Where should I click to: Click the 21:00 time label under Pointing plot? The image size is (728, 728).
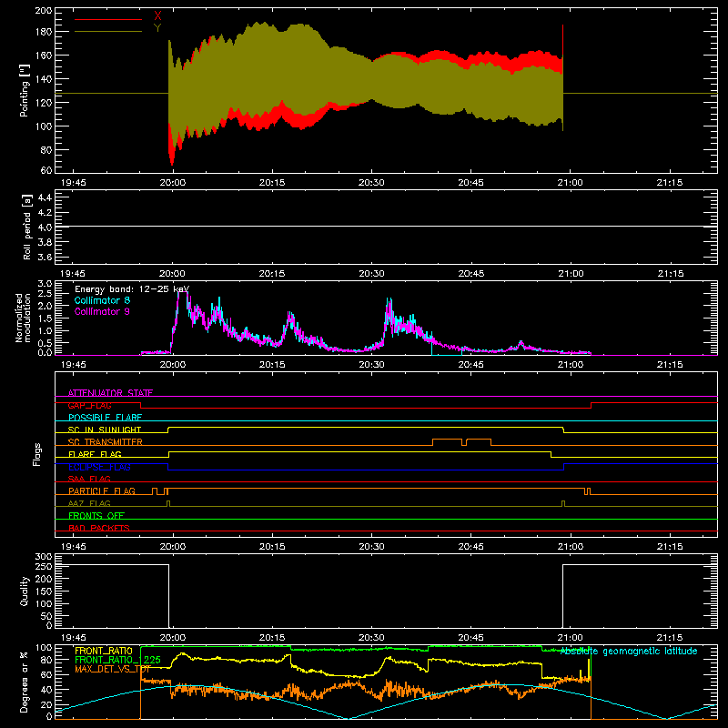coord(571,183)
